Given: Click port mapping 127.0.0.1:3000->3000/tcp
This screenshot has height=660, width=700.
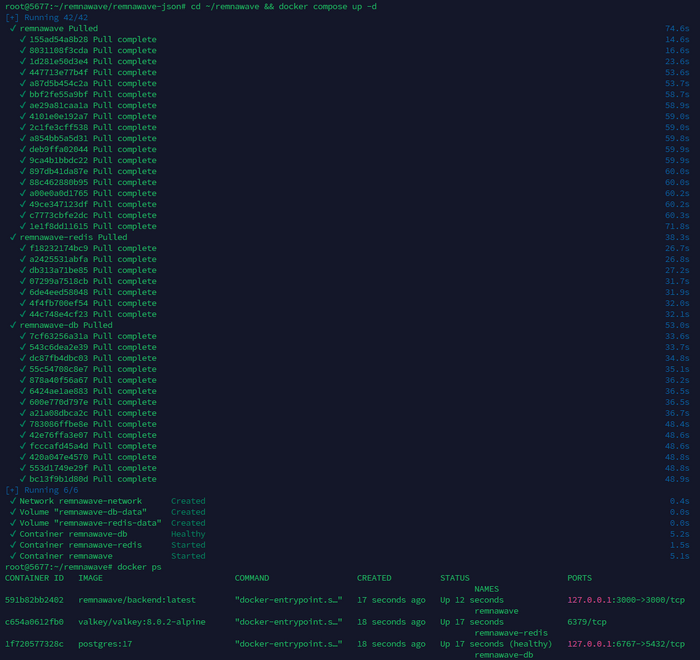Looking at the screenshot, I should tap(624, 600).
